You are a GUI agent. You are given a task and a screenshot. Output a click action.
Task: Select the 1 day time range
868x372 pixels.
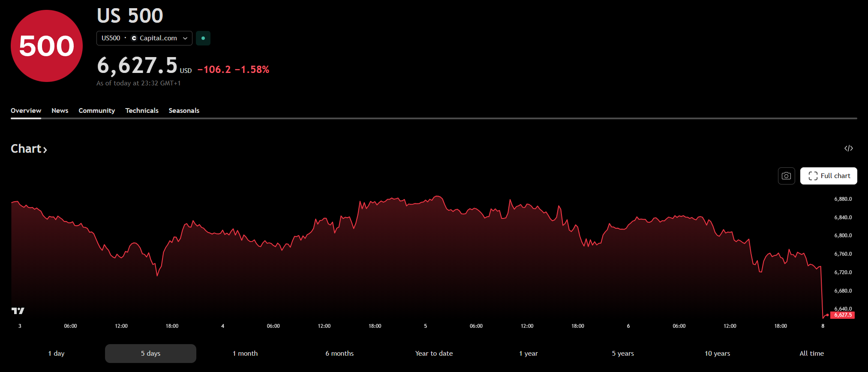[x=56, y=354]
